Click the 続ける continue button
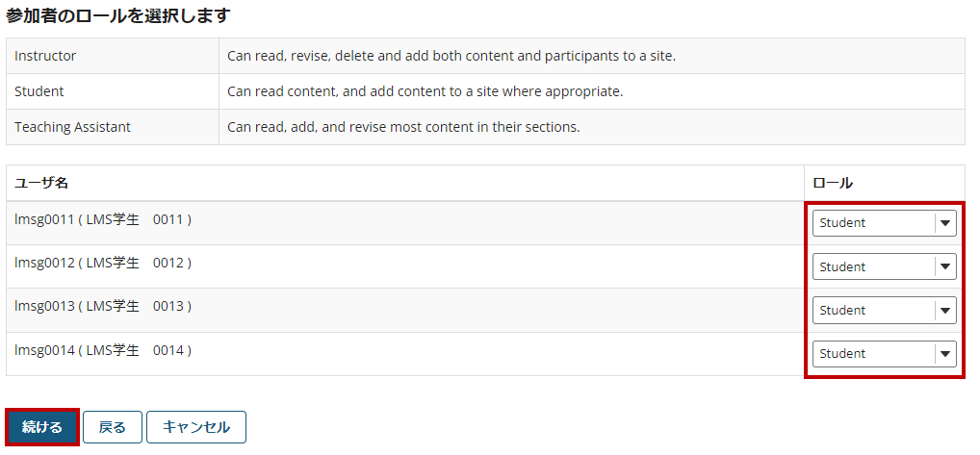This screenshot has height=455, width=980. (x=42, y=427)
